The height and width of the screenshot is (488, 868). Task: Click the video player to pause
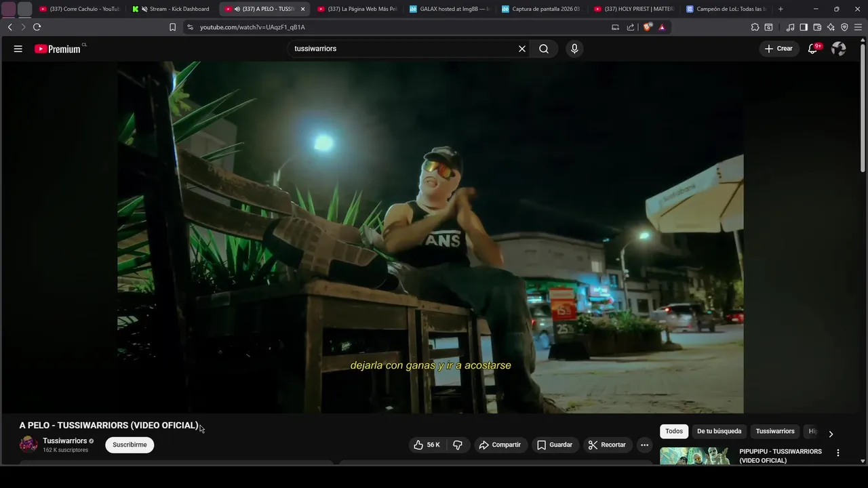(x=430, y=237)
